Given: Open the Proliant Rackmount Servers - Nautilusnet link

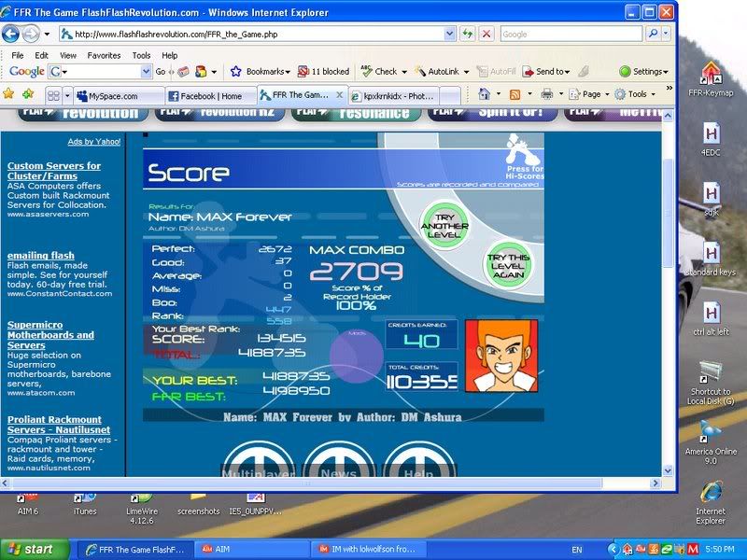Looking at the screenshot, I should click(x=59, y=425).
